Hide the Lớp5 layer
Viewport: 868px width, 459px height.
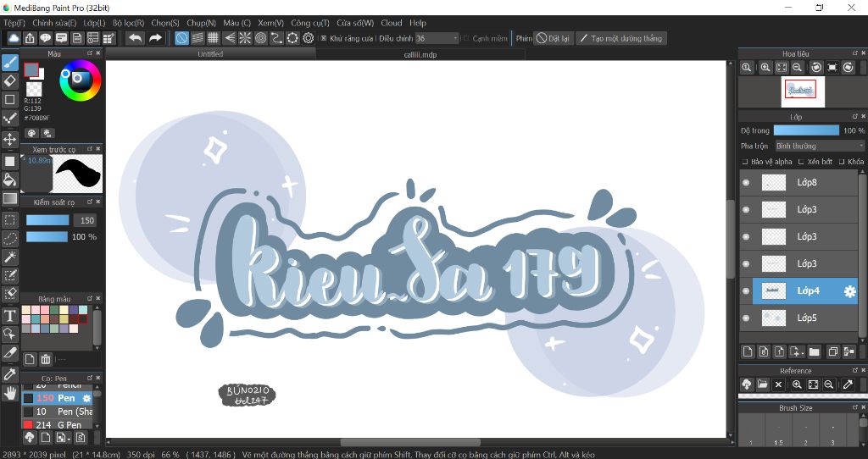point(746,318)
